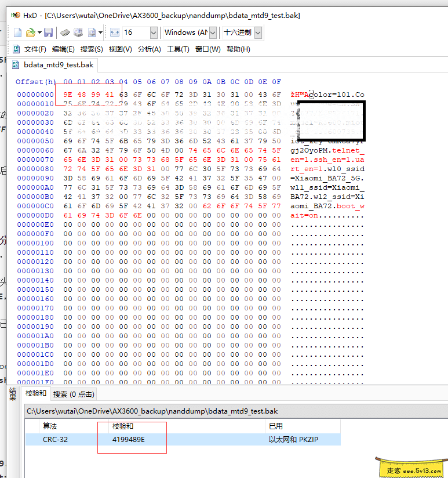Click the Save floppy disk icon
Viewport: 448px width, 478px height.
(x=49, y=32)
